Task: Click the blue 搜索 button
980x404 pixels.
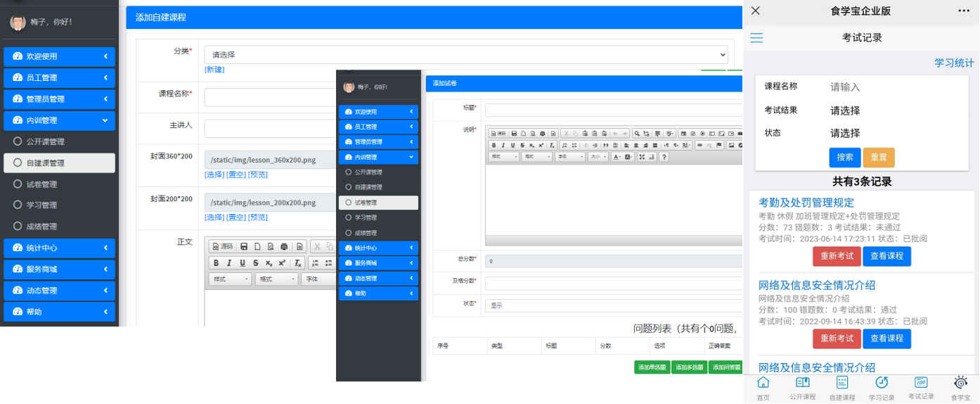Action: (x=845, y=158)
